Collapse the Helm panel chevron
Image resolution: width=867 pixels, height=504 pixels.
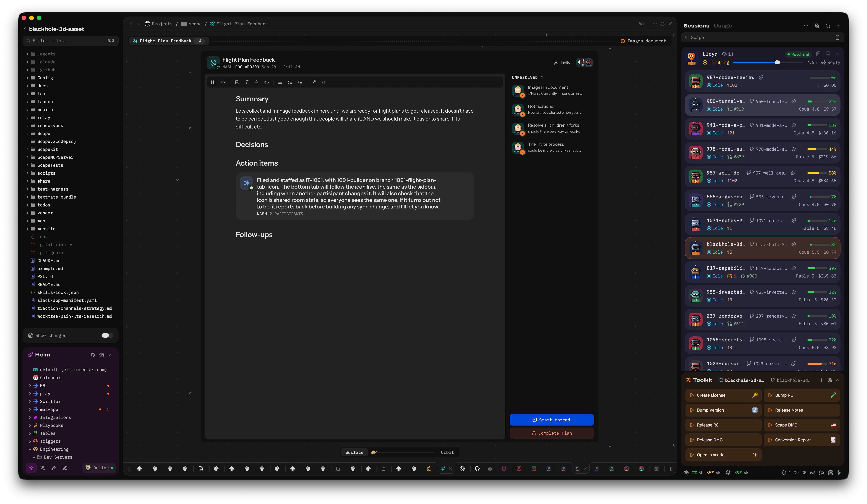(110, 355)
